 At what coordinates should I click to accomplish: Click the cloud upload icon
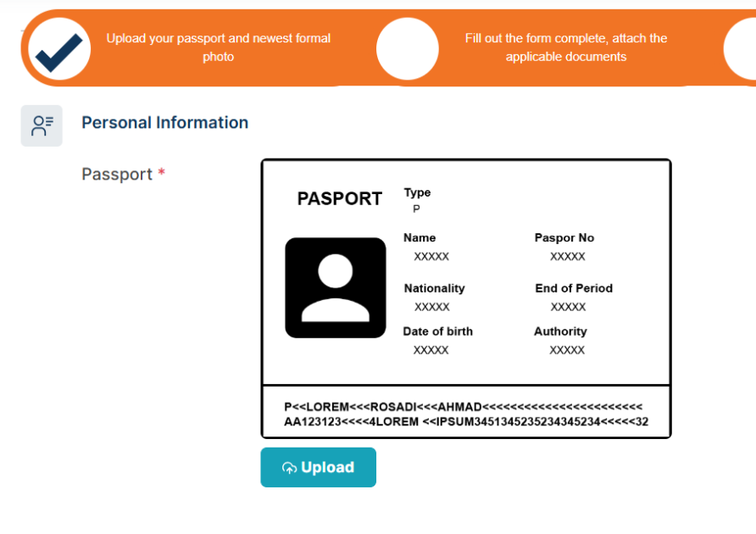click(289, 468)
